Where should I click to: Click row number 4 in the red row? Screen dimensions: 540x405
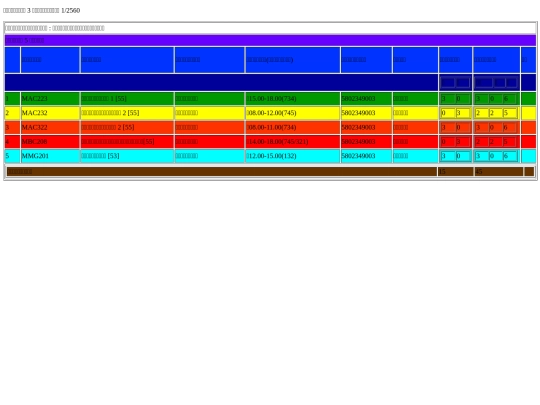pos(7,142)
